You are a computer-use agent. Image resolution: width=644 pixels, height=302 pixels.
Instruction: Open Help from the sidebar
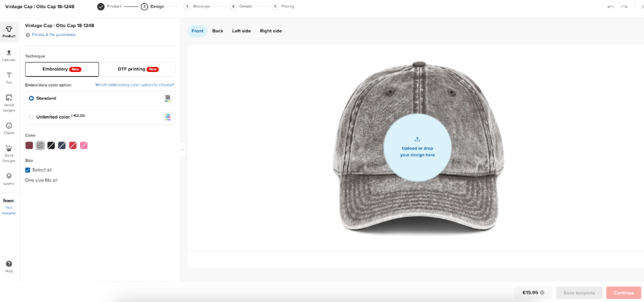click(x=9, y=266)
